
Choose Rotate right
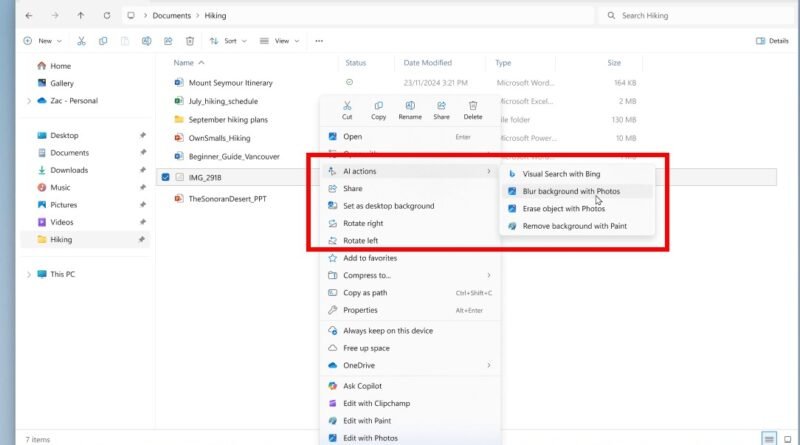[x=410, y=223]
